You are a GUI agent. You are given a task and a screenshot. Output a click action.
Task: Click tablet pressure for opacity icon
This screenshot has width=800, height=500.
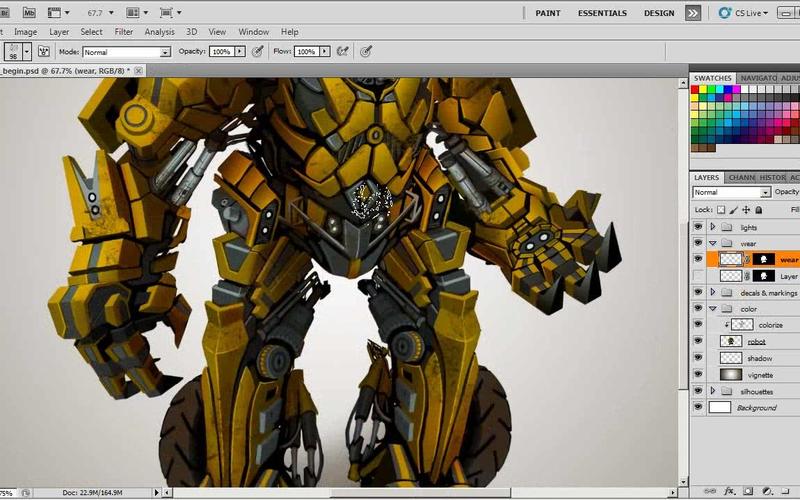click(258, 51)
